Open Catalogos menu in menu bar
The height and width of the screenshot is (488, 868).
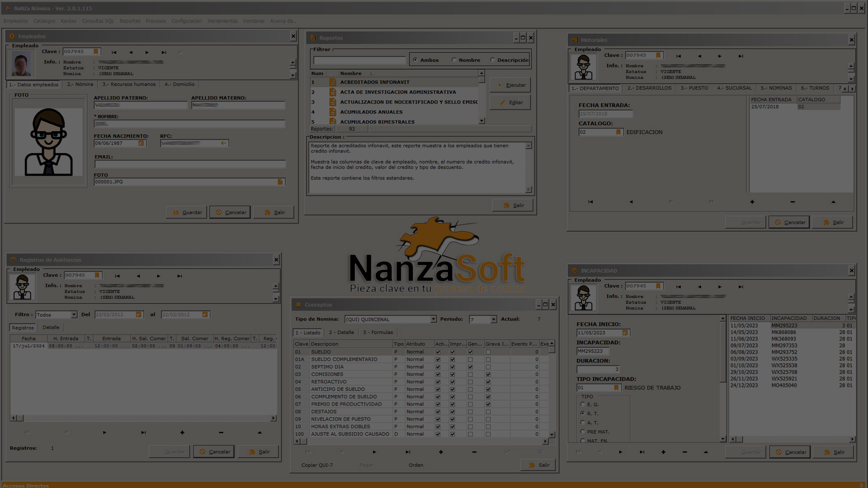pos(44,21)
